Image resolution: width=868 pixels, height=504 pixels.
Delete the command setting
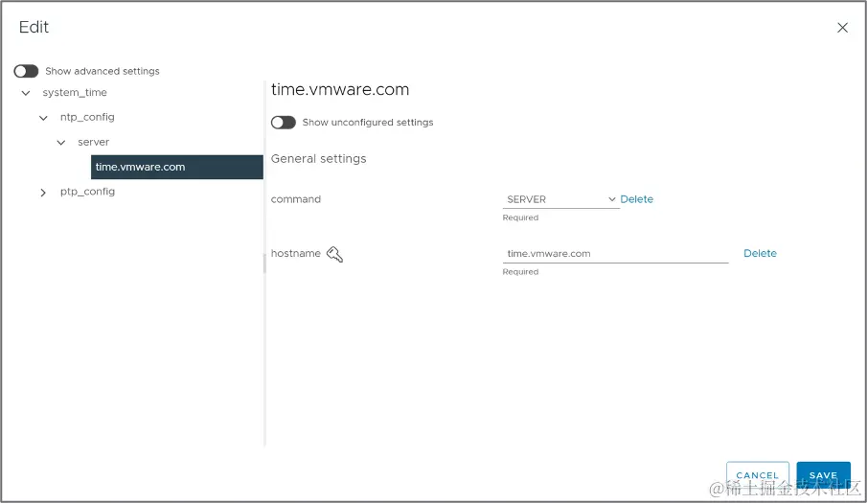636,199
